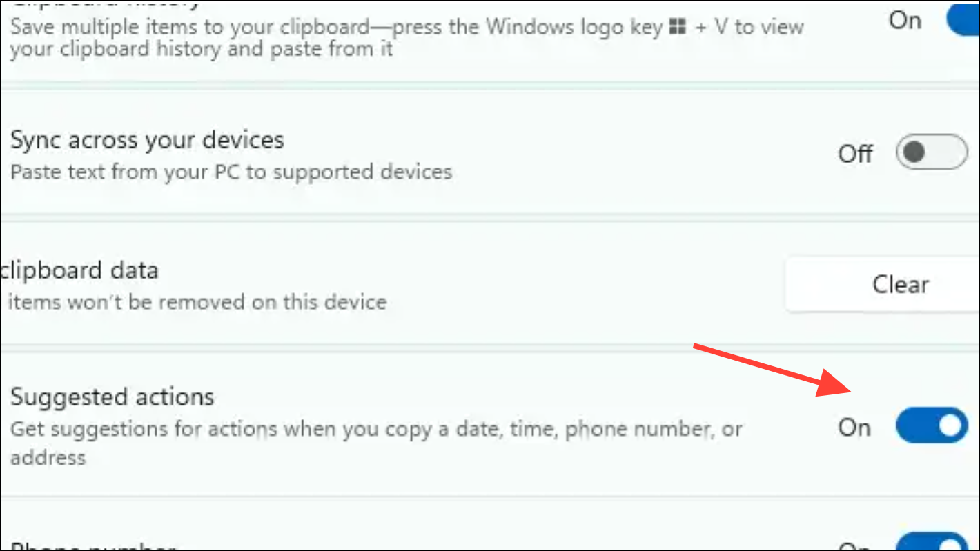Enable the Sync across your devices toggle

click(932, 152)
